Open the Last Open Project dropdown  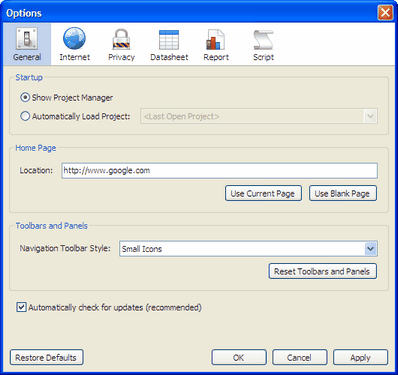259,116
